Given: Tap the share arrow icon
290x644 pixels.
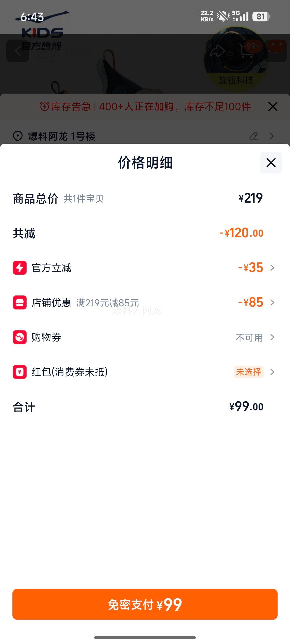Looking at the screenshot, I should 217,51.
